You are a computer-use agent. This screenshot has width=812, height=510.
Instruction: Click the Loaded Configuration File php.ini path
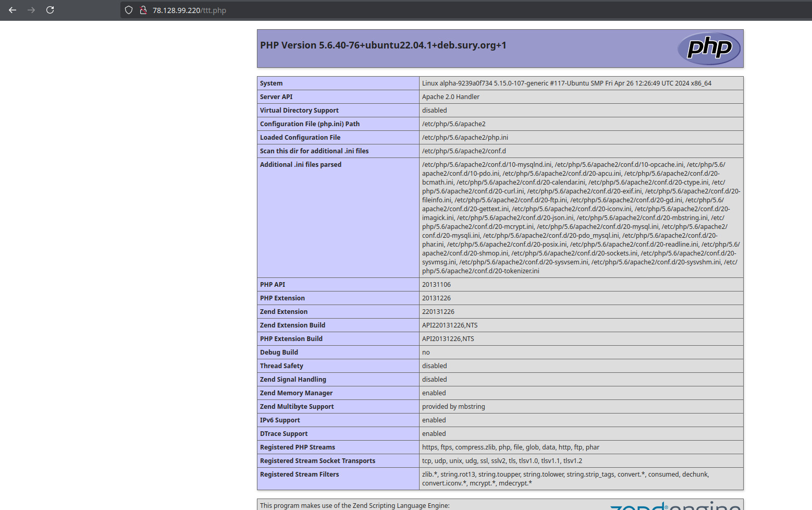pyautogui.click(x=465, y=138)
